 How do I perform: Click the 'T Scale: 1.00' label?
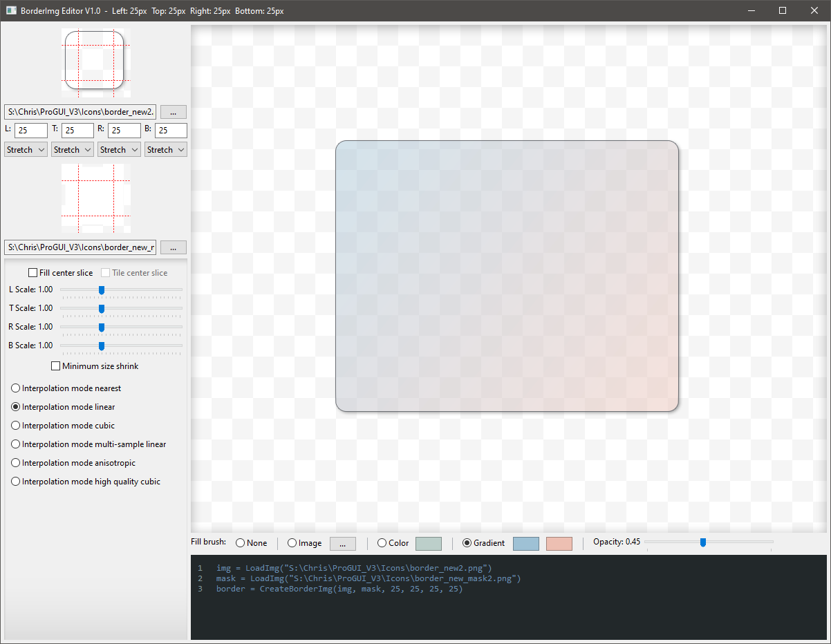[30, 308]
